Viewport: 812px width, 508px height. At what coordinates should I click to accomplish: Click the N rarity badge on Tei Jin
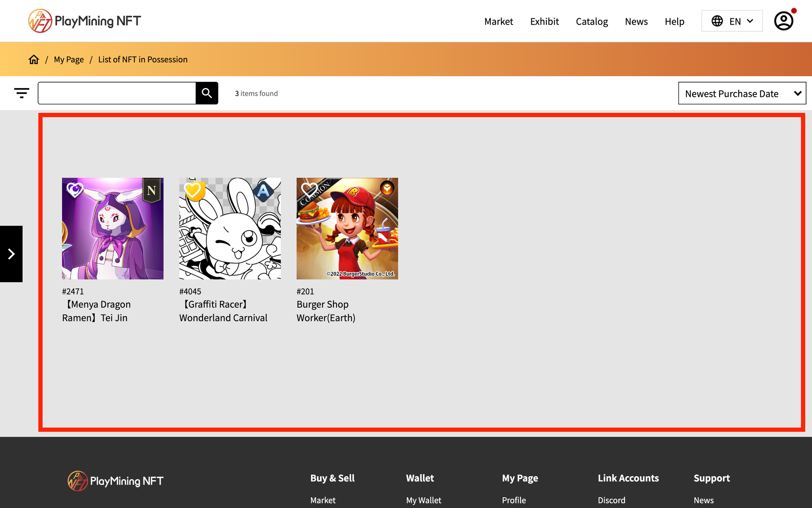(x=151, y=190)
